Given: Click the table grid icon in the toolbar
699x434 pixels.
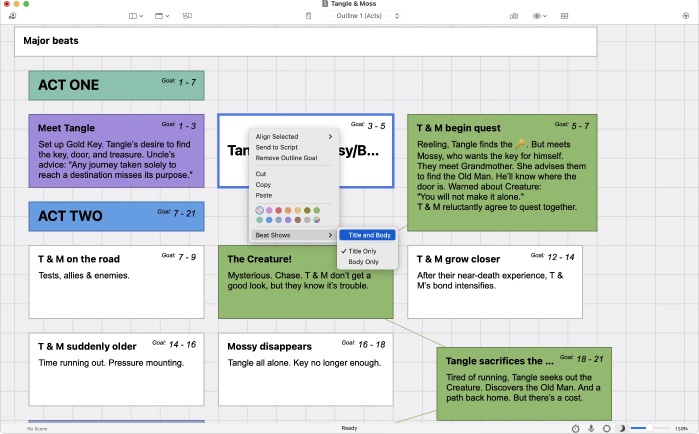Looking at the screenshot, I should click(x=565, y=16).
